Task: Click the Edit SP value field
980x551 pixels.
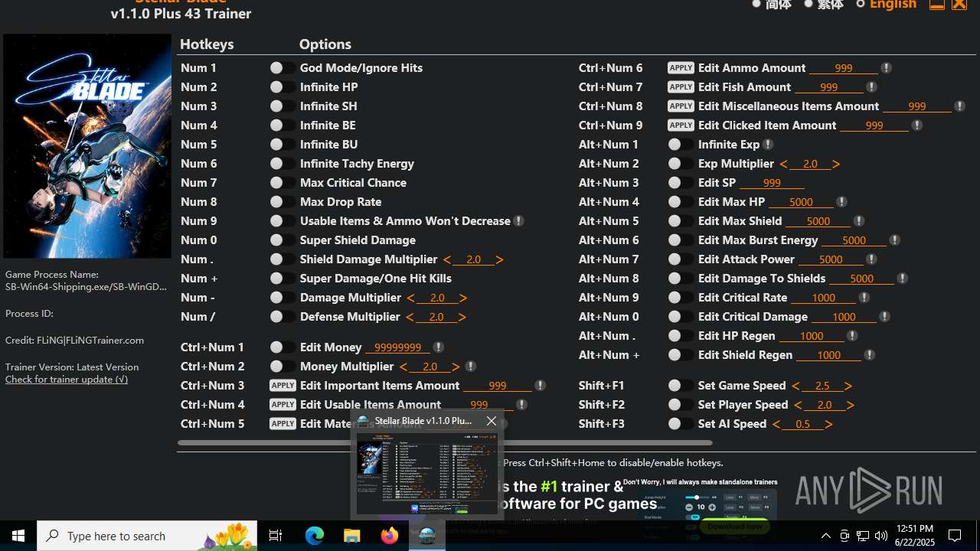Action: 772,183
